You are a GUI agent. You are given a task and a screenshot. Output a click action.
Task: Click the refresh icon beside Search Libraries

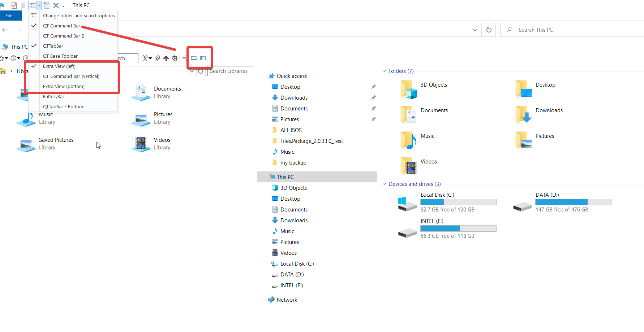pyautogui.click(x=201, y=71)
